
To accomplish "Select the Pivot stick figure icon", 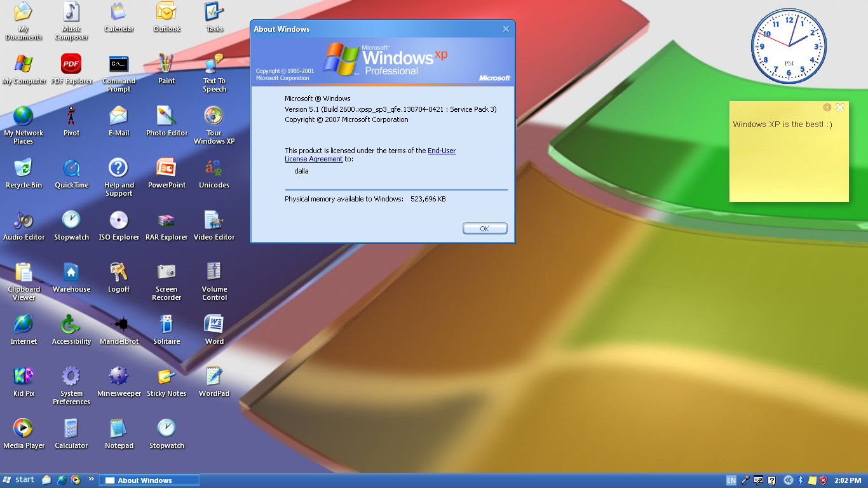I will (71, 121).
